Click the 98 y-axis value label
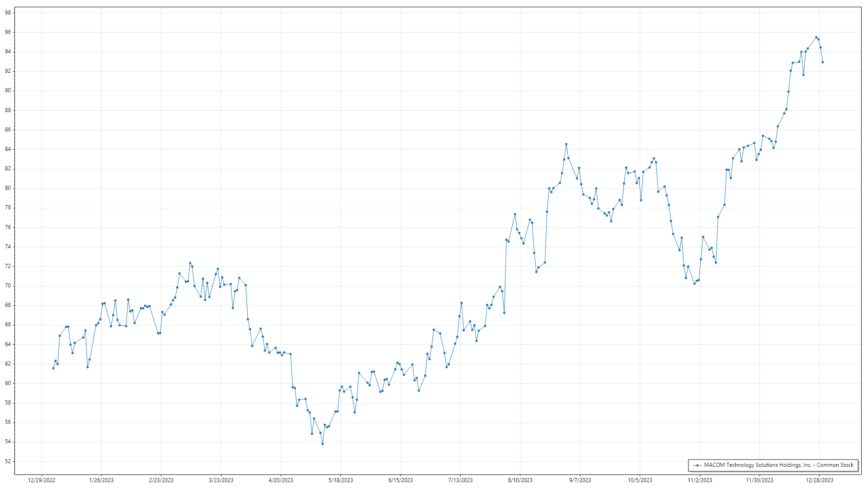This screenshot has width=868, height=488. (x=8, y=13)
